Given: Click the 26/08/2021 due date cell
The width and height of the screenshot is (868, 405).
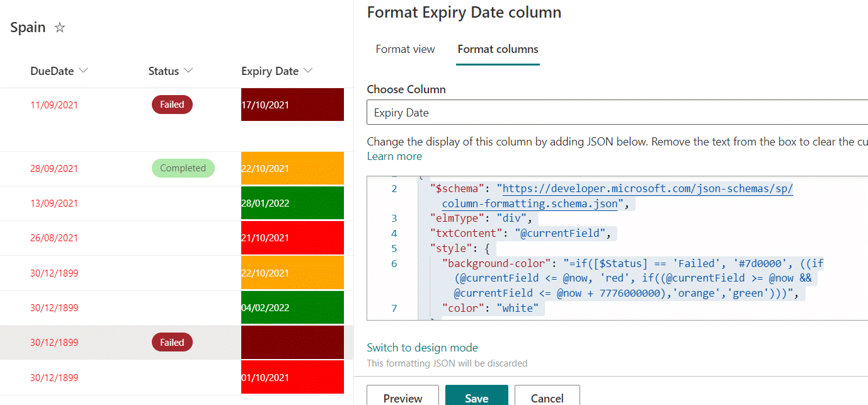Looking at the screenshot, I should click(x=54, y=238).
